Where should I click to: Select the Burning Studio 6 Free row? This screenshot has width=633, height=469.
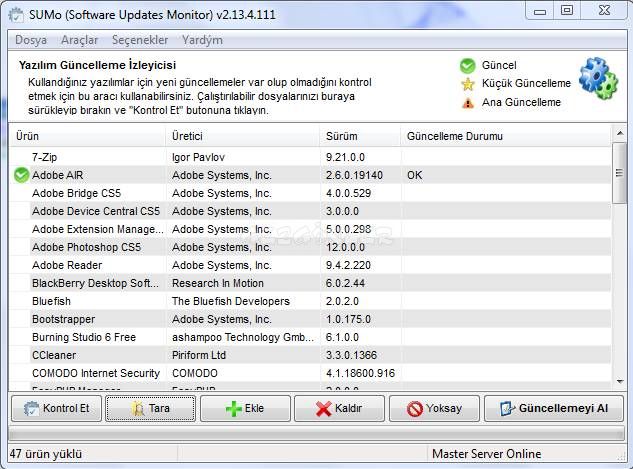[310, 337]
